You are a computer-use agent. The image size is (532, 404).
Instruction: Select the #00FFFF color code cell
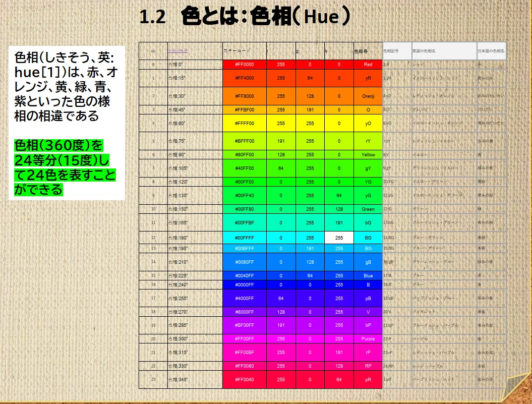click(245, 238)
